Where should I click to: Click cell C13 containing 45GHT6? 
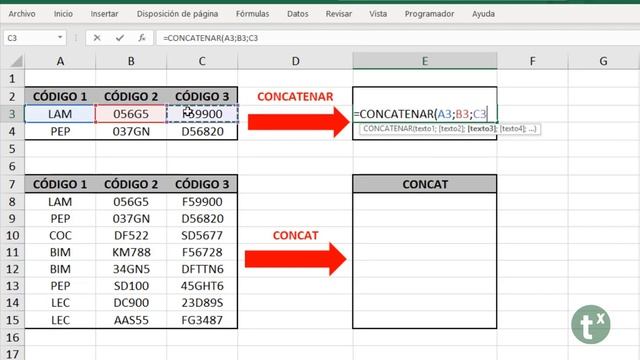(x=202, y=286)
